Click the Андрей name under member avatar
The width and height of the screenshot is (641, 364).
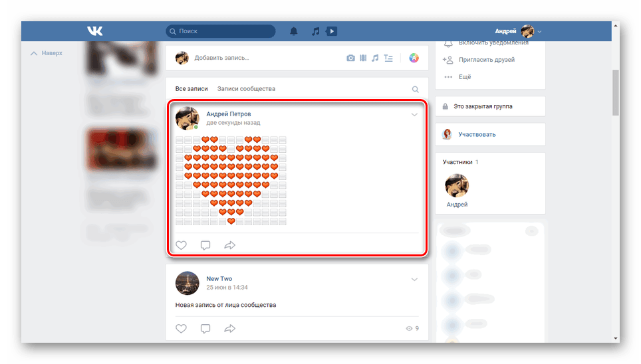click(x=457, y=205)
